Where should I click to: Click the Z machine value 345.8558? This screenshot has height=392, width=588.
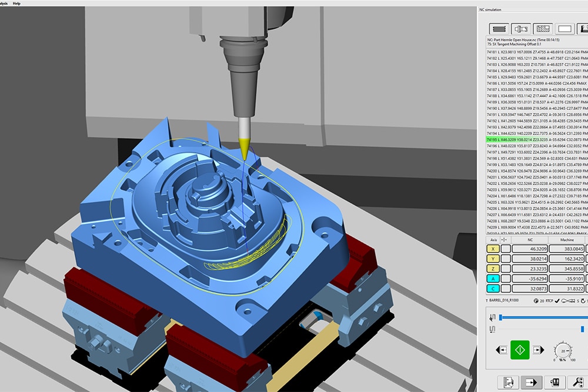567,269
